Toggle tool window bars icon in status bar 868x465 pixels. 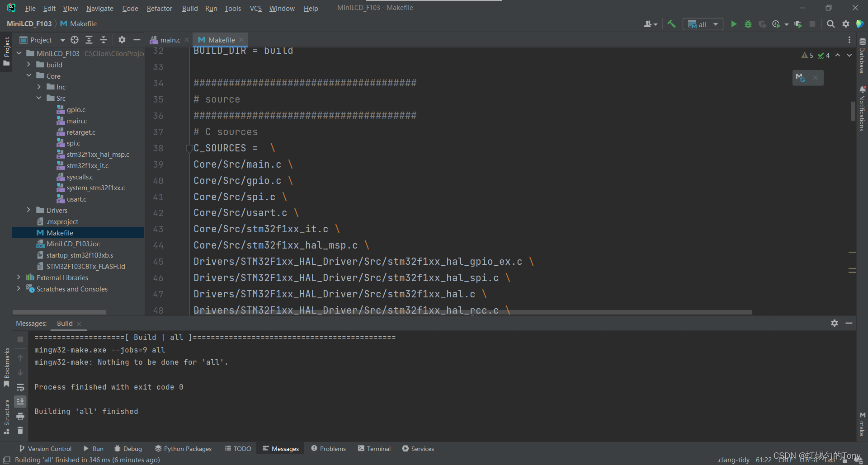point(7,460)
